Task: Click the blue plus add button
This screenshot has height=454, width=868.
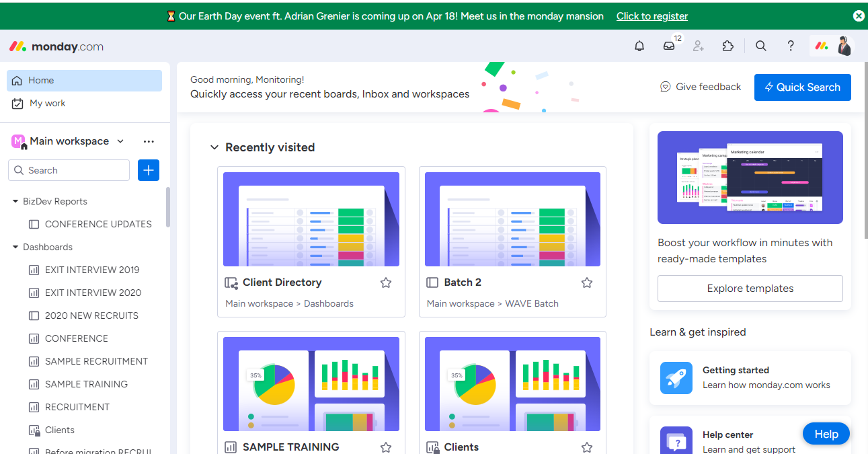Action: (x=149, y=170)
